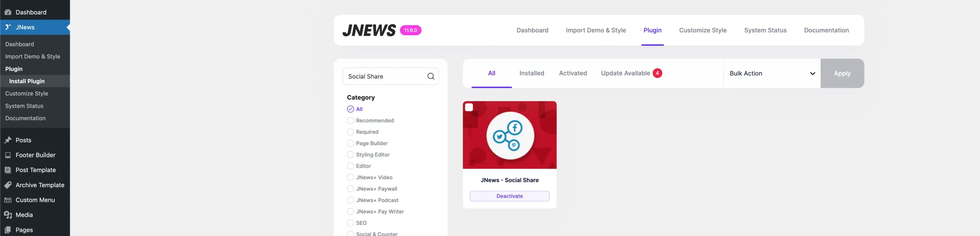Click the Custom Menu sidebar icon
Screen dimensions: 980x236
[x=8, y=200]
